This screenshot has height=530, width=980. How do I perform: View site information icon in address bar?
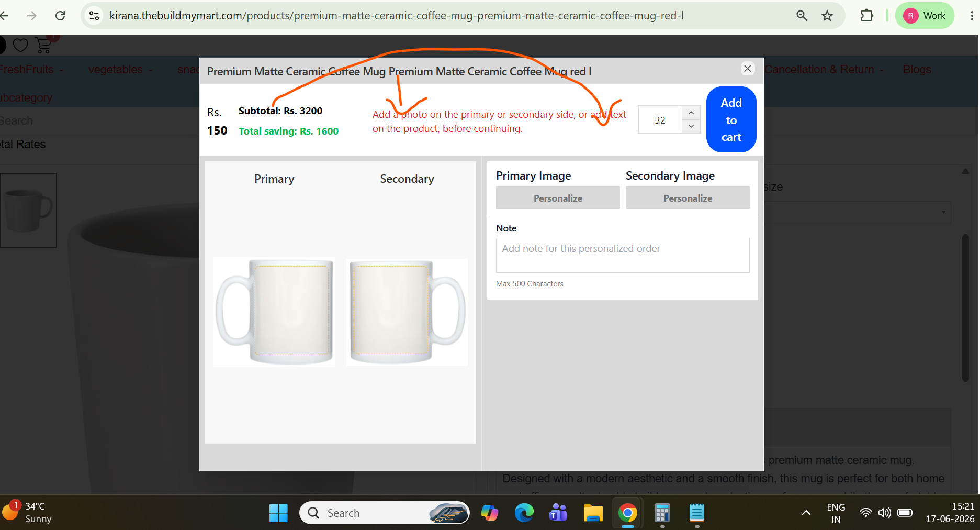click(x=94, y=16)
